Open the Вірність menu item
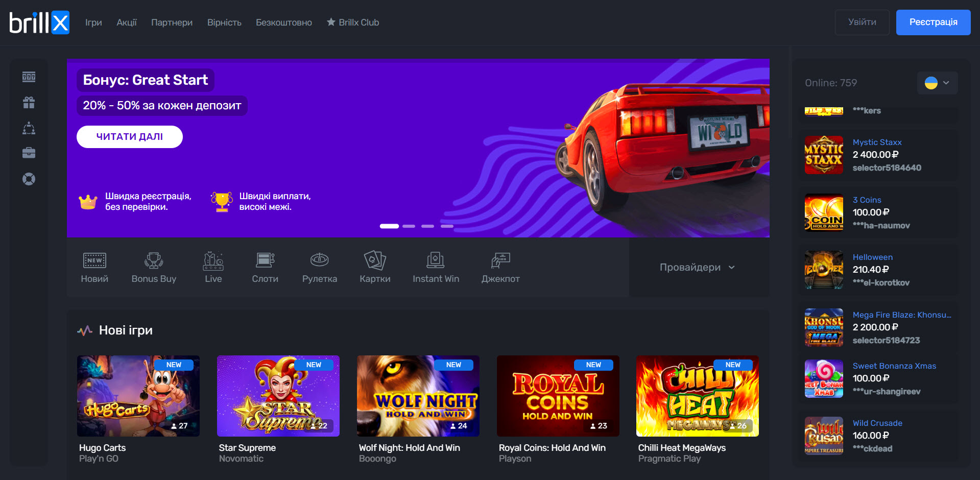The image size is (980, 480). coord(224,22)
